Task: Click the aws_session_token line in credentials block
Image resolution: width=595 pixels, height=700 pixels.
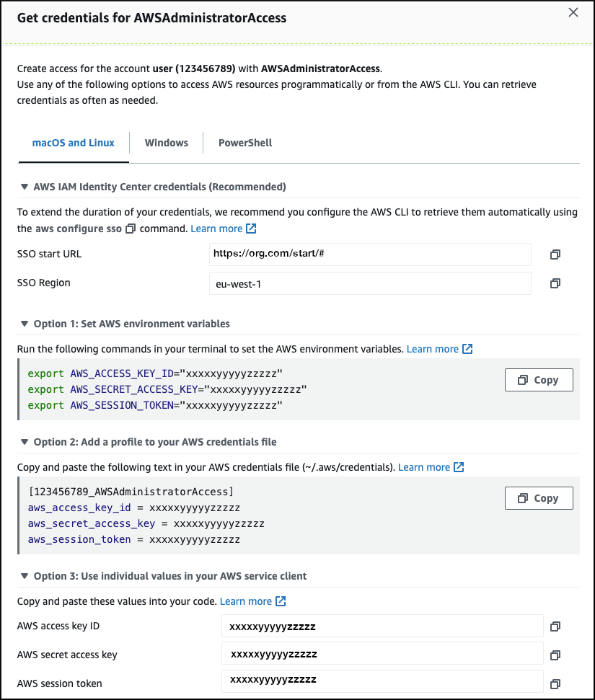Action: (134, 540)
